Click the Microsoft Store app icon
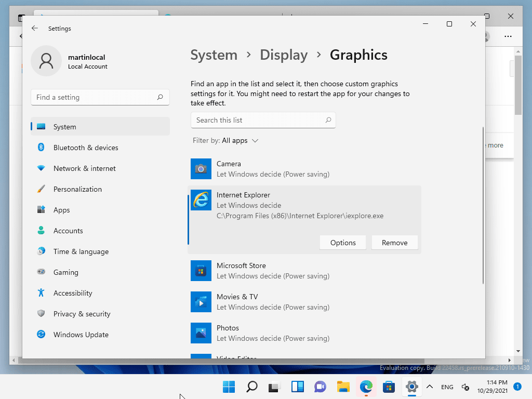This screenshot has width=532, height=399. click(201, 271)
